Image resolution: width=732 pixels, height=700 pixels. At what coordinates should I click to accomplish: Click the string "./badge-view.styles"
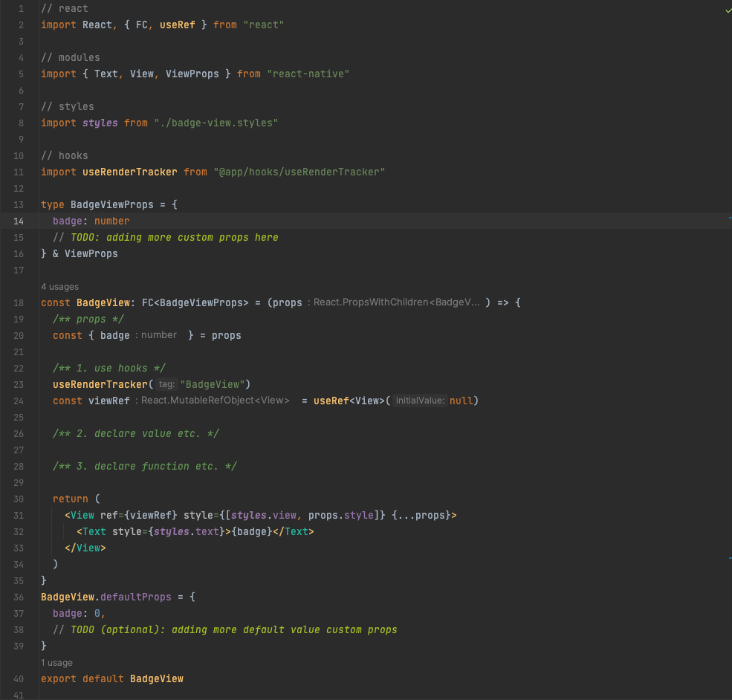pos(216,123)
